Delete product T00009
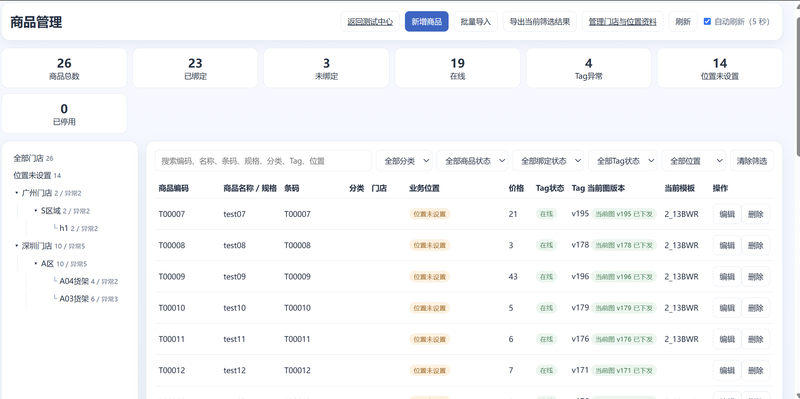 point(756,277)
